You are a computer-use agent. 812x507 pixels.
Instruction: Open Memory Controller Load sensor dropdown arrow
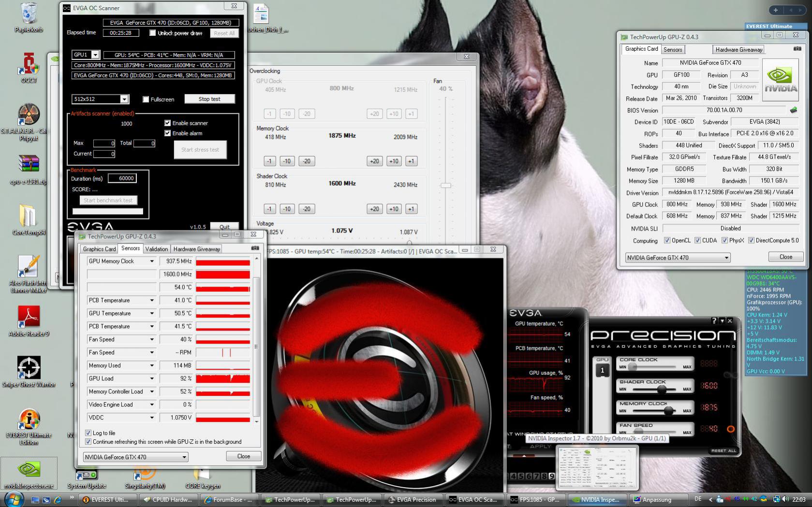pyautogui.click(x=151, y=392)
